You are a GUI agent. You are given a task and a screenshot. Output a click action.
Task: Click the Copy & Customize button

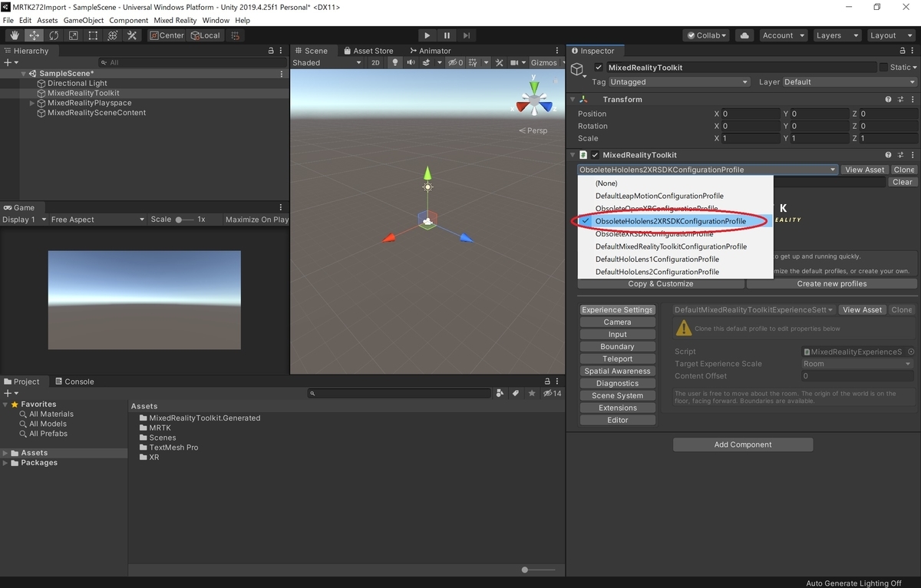click(661, 284)
